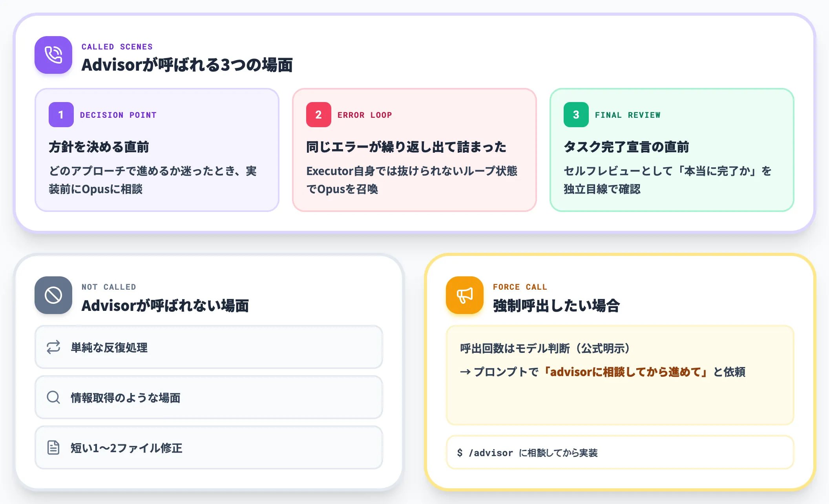Viewport: 829px width, 504px height.
Task: Click the FORCE CALL label
Action: point(520,287)
